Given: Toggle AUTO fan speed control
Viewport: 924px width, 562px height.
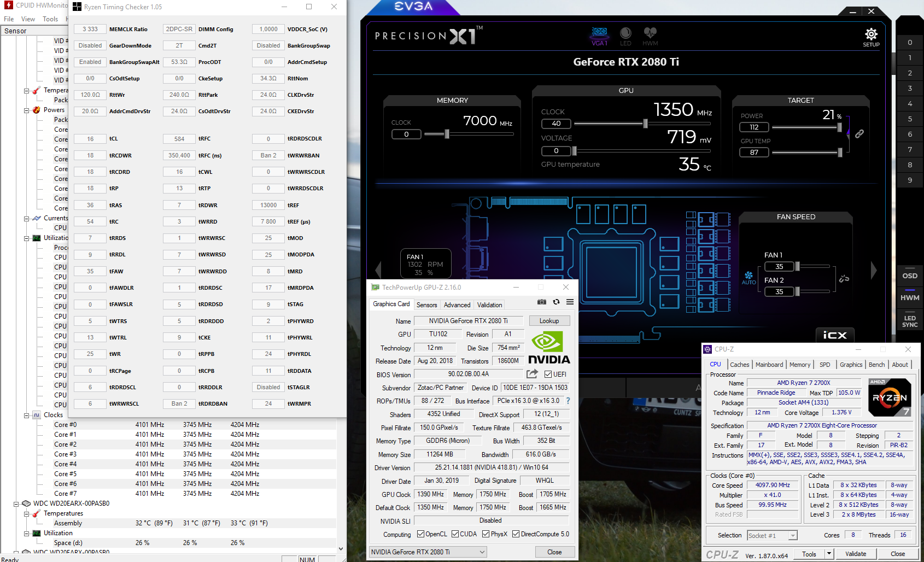Looking at the screenshot, I should tap(748, 278).
